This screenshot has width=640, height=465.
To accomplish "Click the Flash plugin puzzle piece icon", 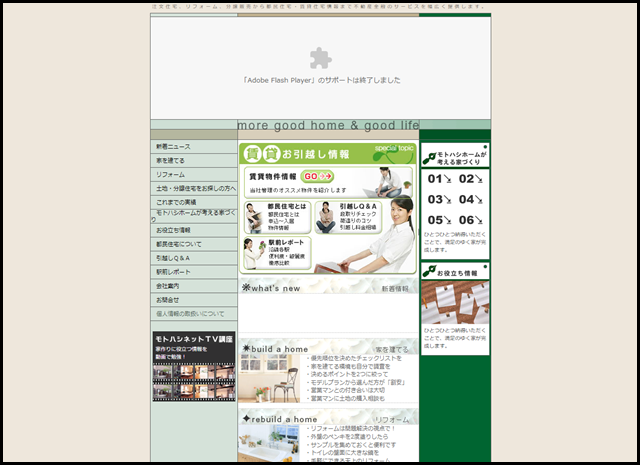I will click(x=320, y=58).
